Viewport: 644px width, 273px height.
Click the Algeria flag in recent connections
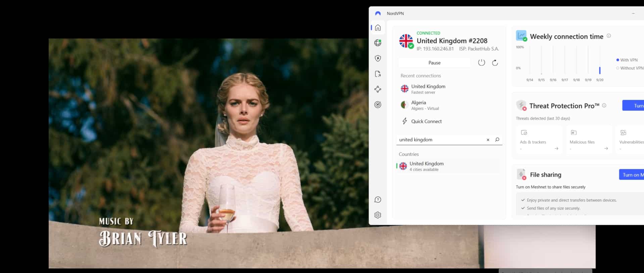click(404, 105)
